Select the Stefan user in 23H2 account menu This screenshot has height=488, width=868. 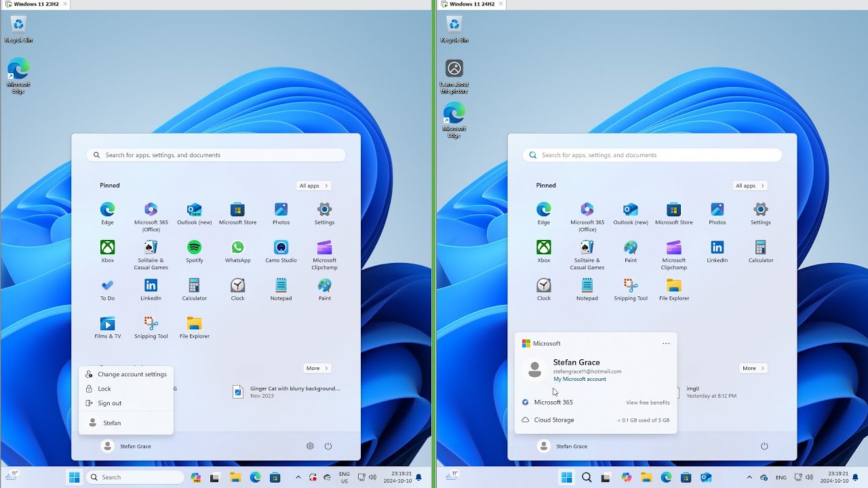[x=126, y=422]
